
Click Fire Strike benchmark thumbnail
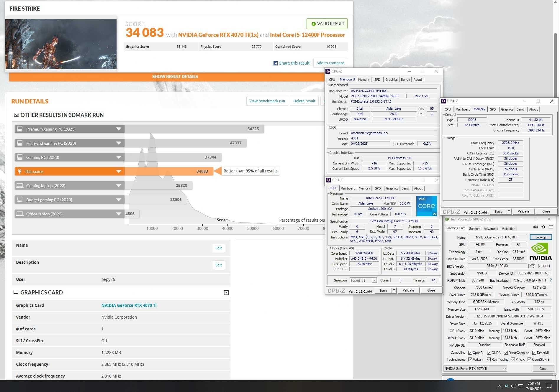pyautogui.click(x=61, y=44)
